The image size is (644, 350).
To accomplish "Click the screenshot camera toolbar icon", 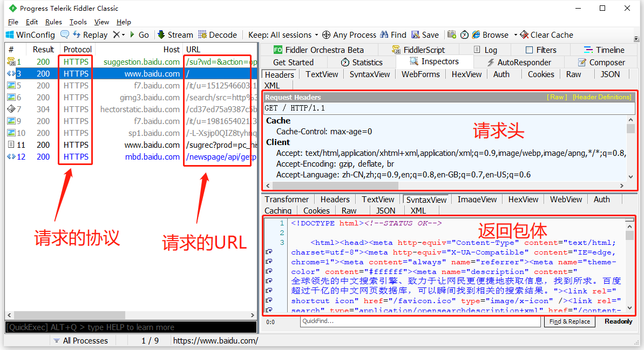I will tap(452, 35).
